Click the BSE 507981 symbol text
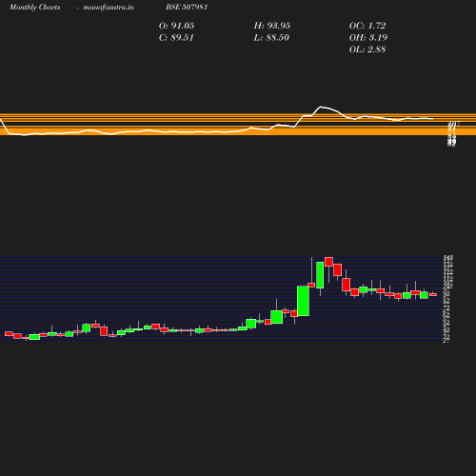This screenshot has width=476, height=476. click(187, 7)
